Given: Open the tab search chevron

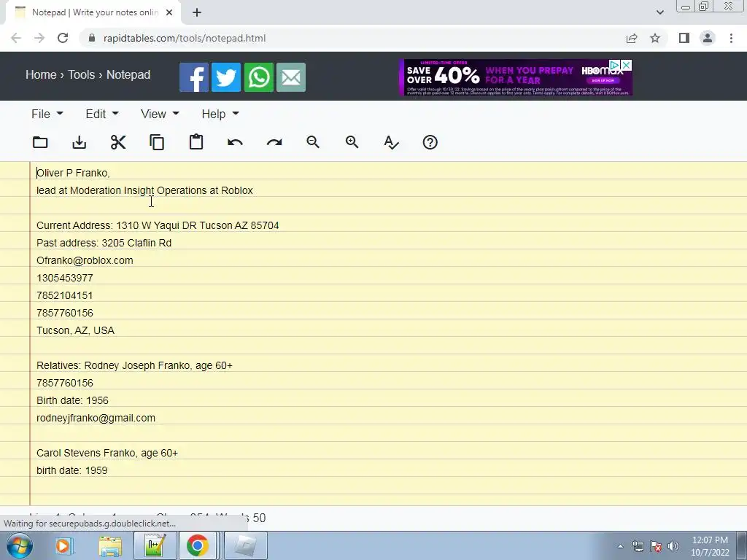Looking at the screenshot, I should coord(659,12).
